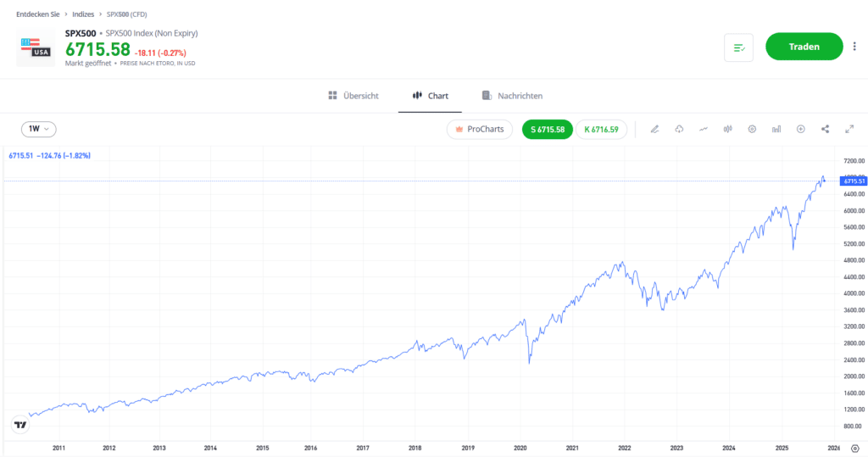Expand chart to fullscreen
868x457 pixels.
[849, 130]
